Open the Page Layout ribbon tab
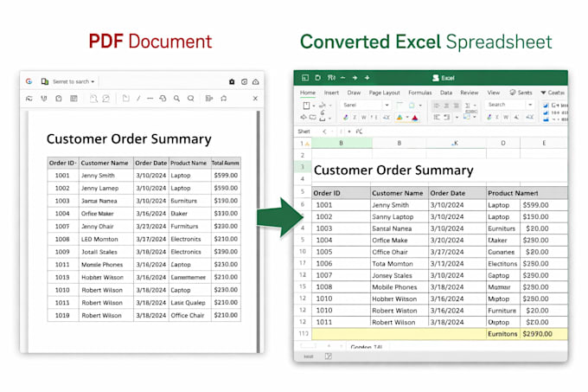588x392 pixels. 385,93
